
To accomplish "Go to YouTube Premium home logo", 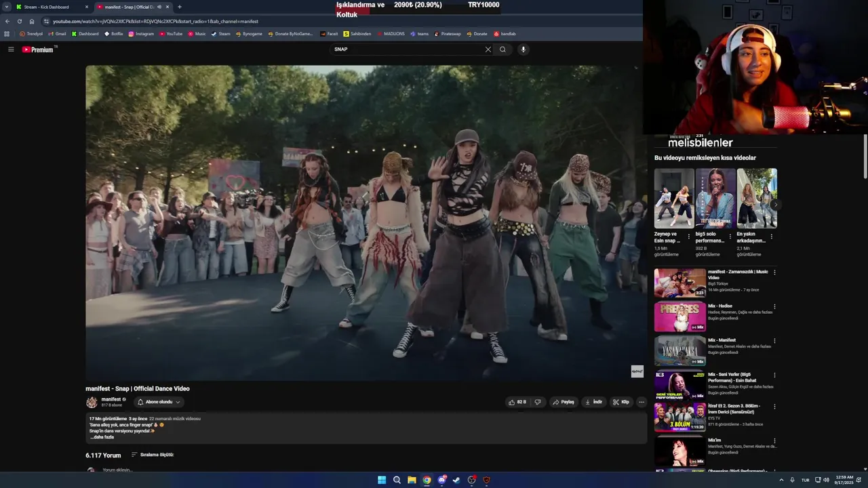I will coord(38,49).
